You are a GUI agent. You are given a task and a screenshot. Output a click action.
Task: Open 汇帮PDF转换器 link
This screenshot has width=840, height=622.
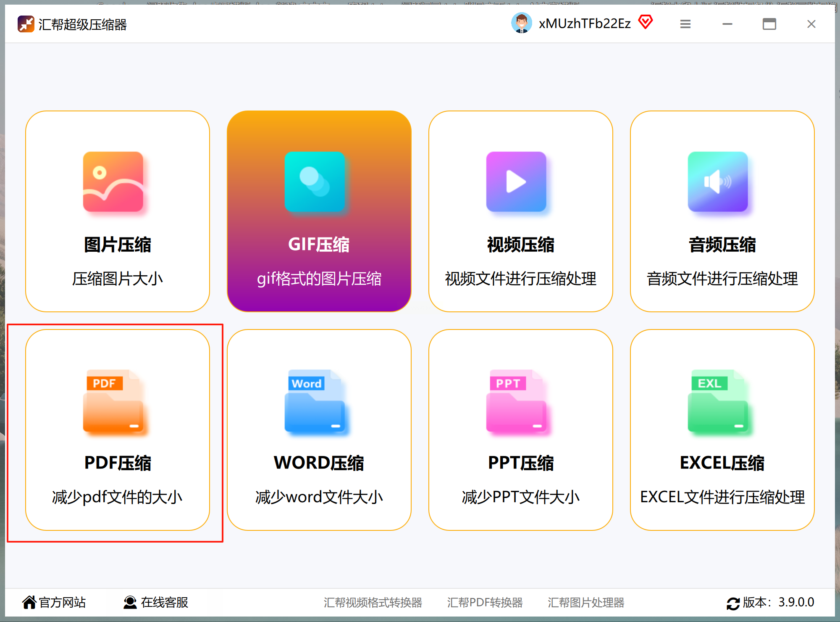(485, 603)
